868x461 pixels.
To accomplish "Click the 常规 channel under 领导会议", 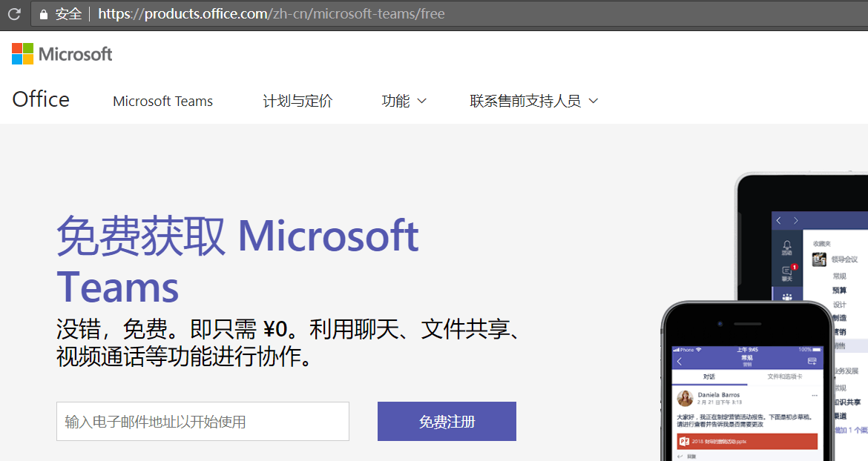I will click(x=840, y=276).
